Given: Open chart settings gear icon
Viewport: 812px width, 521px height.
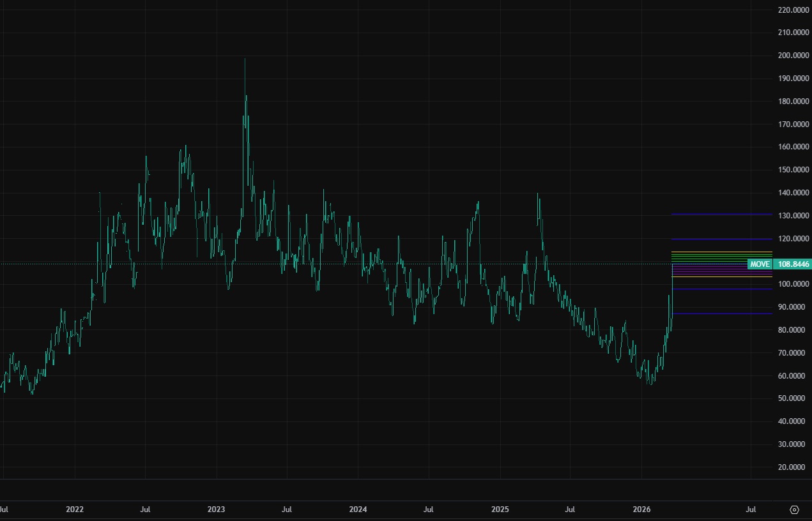Looking at the screenshot, I should 795,510.
